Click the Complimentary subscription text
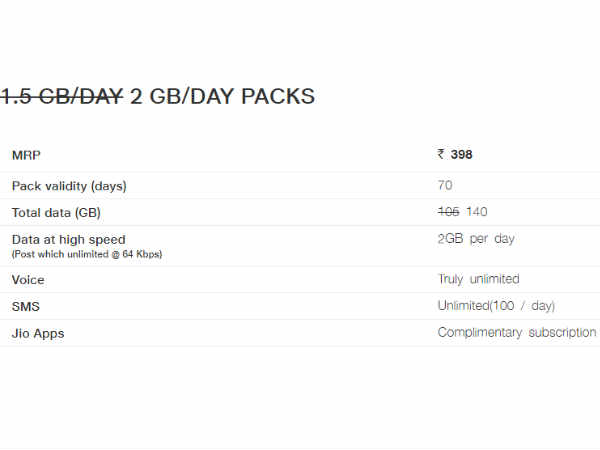This screenshot has width=600, height=450. 517,333
